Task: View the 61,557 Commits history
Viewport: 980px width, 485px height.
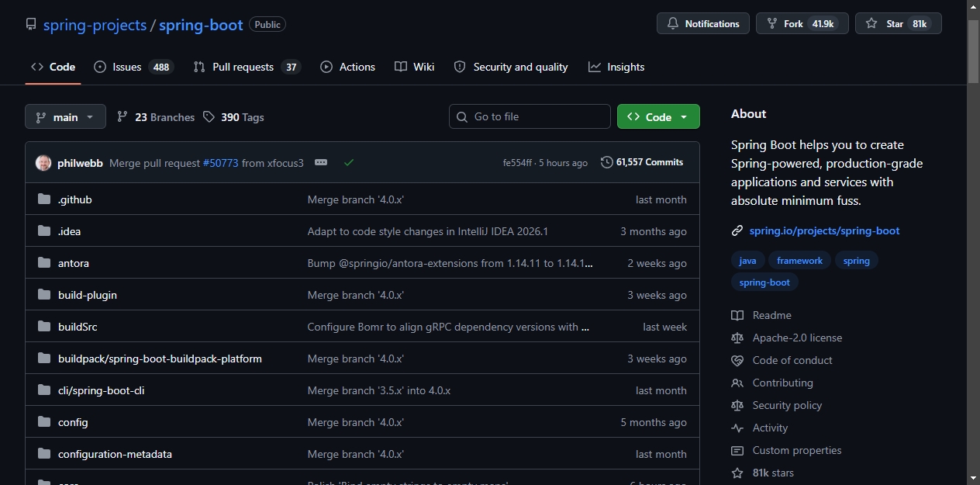Action: [x=642, y=162]
